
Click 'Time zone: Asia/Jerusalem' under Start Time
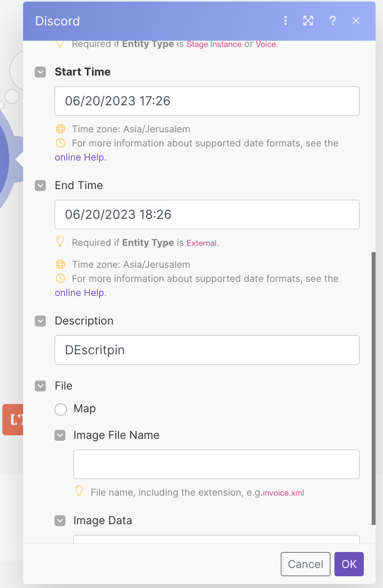[131, 129]
